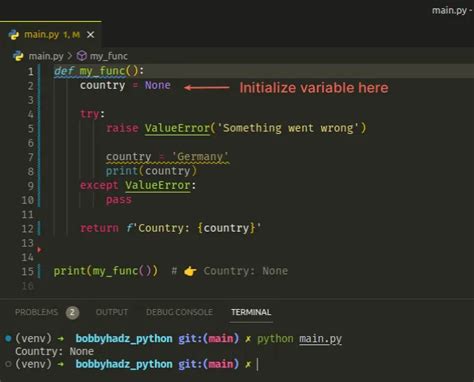The height and width of the screenshot is (382, 474).
Task: Click line number 12 in the gutter
Action: point(28,229)
